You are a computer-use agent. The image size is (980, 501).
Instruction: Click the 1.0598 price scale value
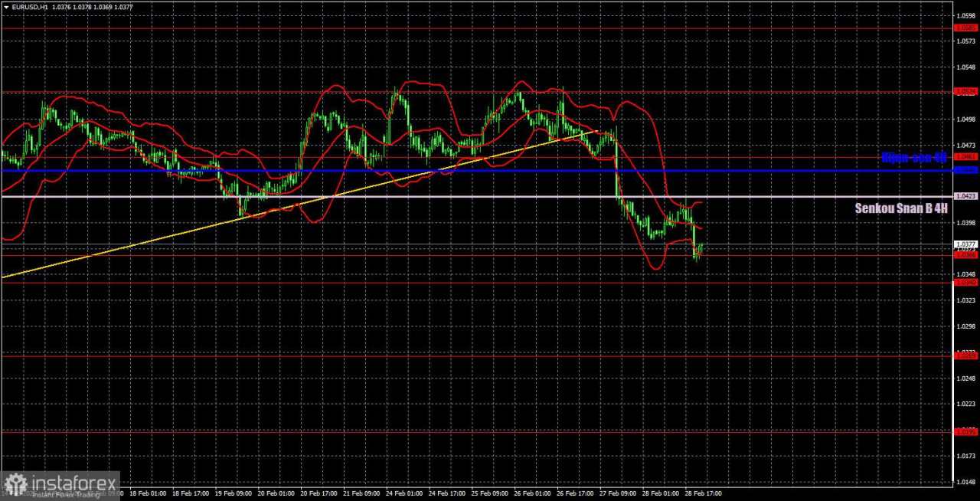coord(965,15)
